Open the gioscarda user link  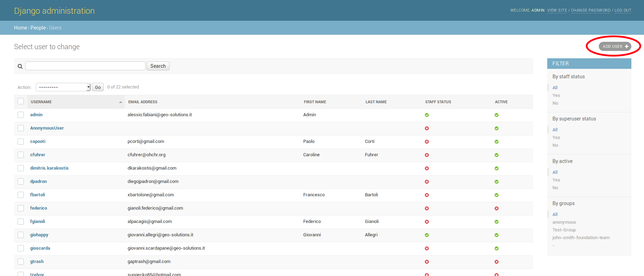point(40,248)
